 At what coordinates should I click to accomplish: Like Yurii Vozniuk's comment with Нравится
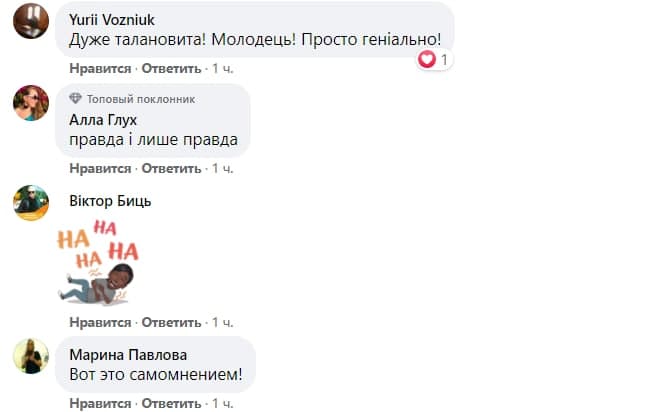pyautogui.click(x=100, y=69)
